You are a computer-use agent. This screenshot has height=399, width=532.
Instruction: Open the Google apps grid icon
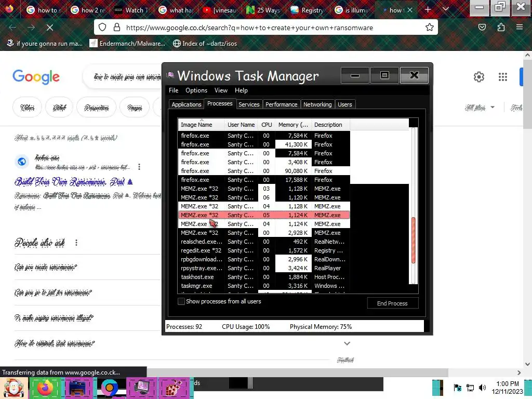[503, 77]
